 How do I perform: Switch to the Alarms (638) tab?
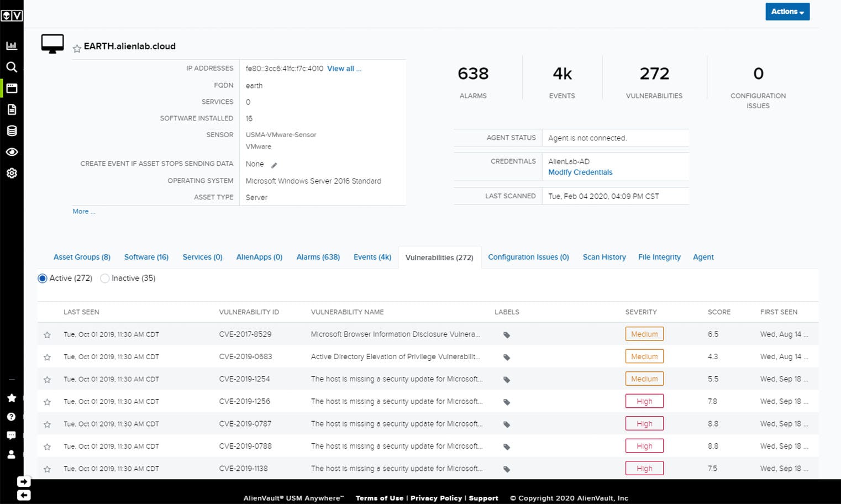[x=318, y=257]
